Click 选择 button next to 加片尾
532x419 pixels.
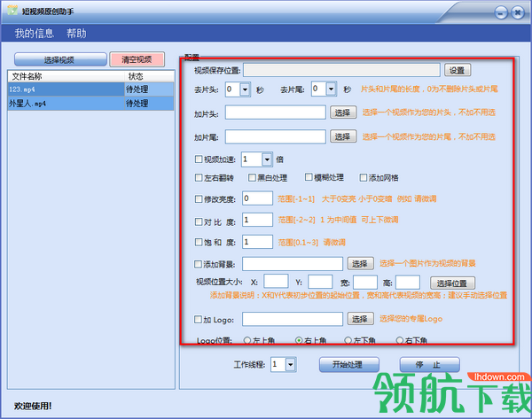(343, 136)
